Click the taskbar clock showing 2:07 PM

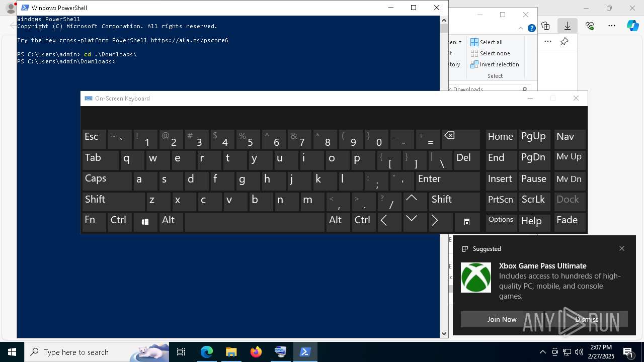pyautogui.click(x=601, y=352)
